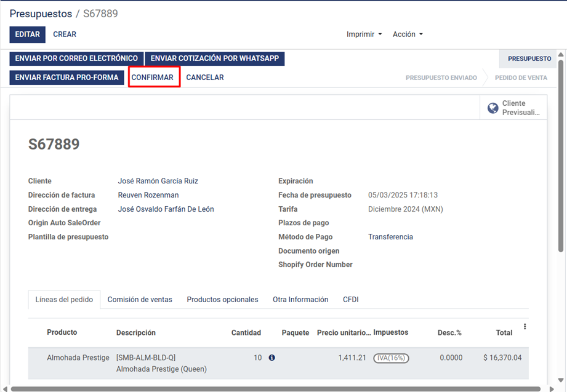Click the unit price 1,411.21

[352, 358]
